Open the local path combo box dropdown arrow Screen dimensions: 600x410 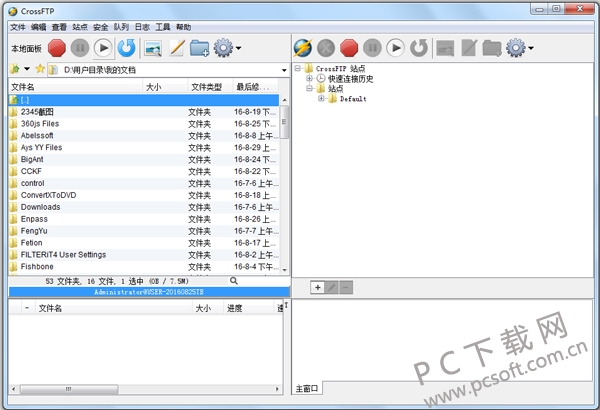[284, 70]
